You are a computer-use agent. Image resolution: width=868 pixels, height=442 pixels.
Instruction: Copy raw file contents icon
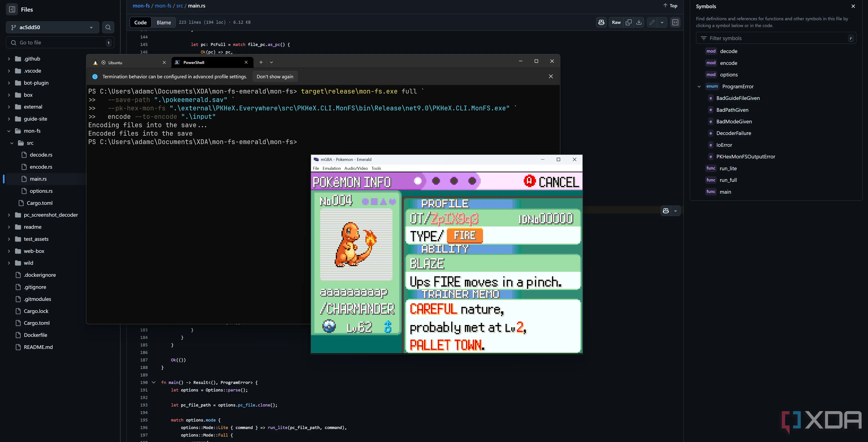pyautogui.click(x=628, y=22)
